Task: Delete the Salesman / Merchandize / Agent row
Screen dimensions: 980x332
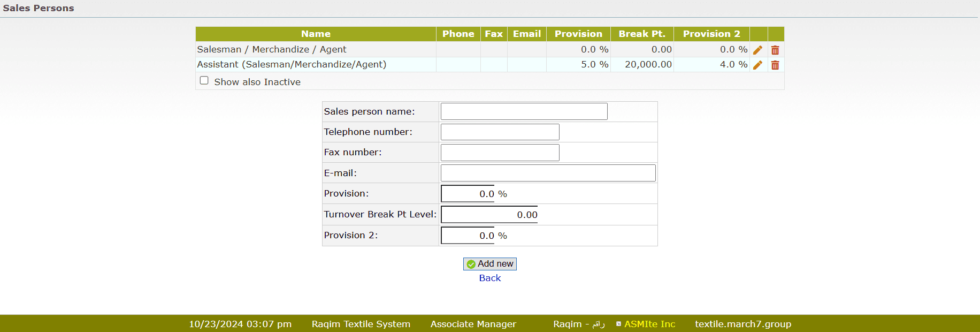Action: tap(775, 50)
